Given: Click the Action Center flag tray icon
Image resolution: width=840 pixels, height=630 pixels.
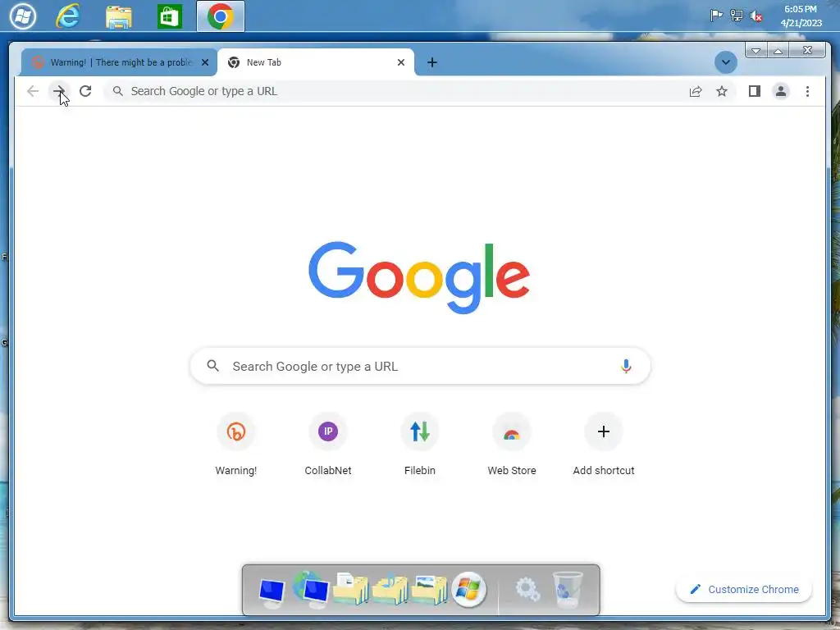Looking at the screenshot, I should [716, 16].
